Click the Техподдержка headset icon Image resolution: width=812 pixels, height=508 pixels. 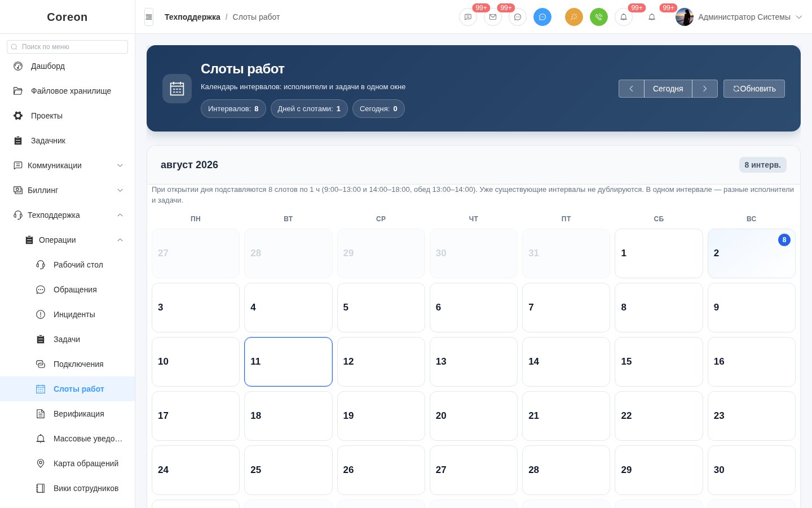18,215
